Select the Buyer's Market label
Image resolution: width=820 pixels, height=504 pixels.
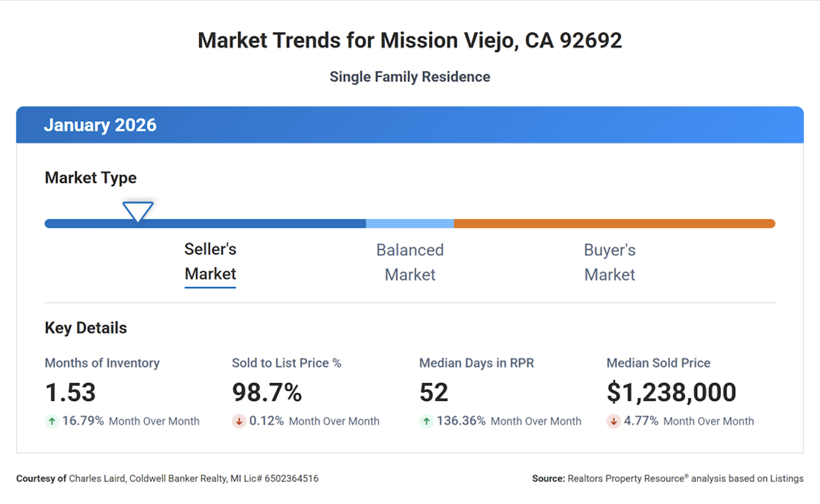[x=610, y=262]
